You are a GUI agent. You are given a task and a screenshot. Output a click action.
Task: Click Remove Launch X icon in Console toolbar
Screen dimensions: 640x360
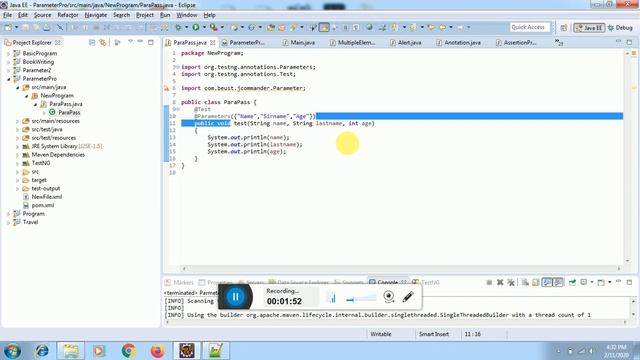(500, 282)
